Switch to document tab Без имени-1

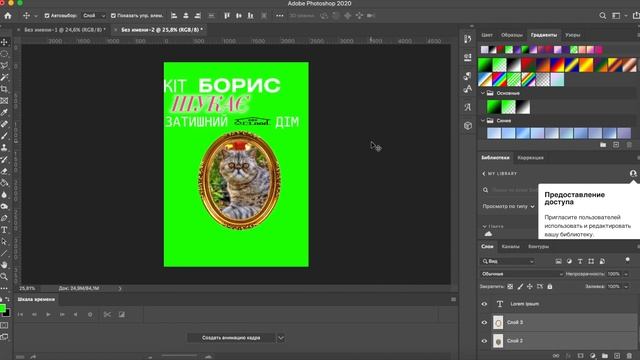64,30
